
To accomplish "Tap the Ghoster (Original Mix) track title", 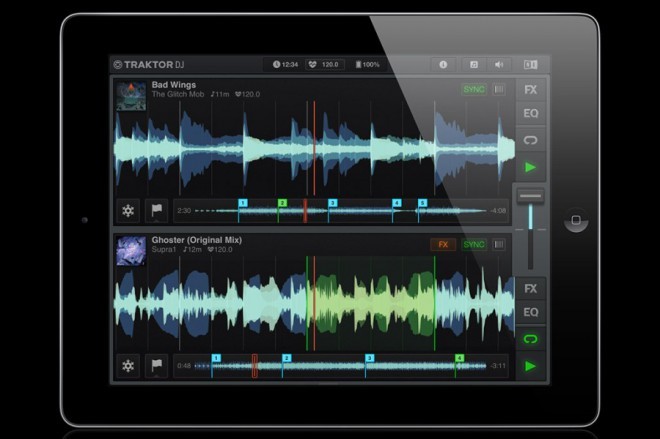I will click(x=197, y=240).
